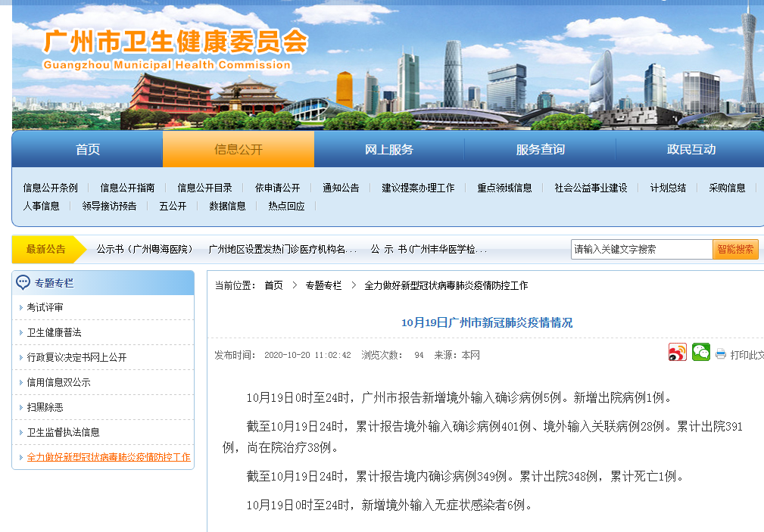Open the 公示书（广州粤海医院） announcement
Screen dimensions: 764x532
pyautogui.click(x=144, y=249)
